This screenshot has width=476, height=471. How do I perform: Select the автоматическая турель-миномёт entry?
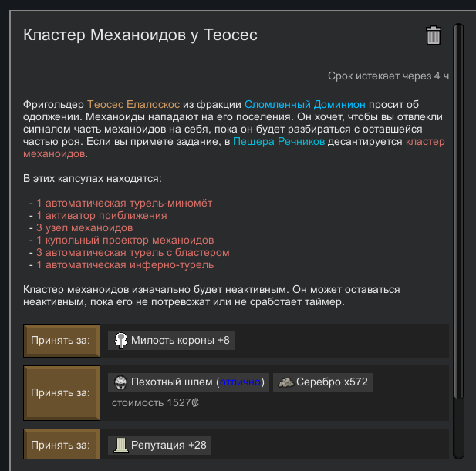[124, 203]
